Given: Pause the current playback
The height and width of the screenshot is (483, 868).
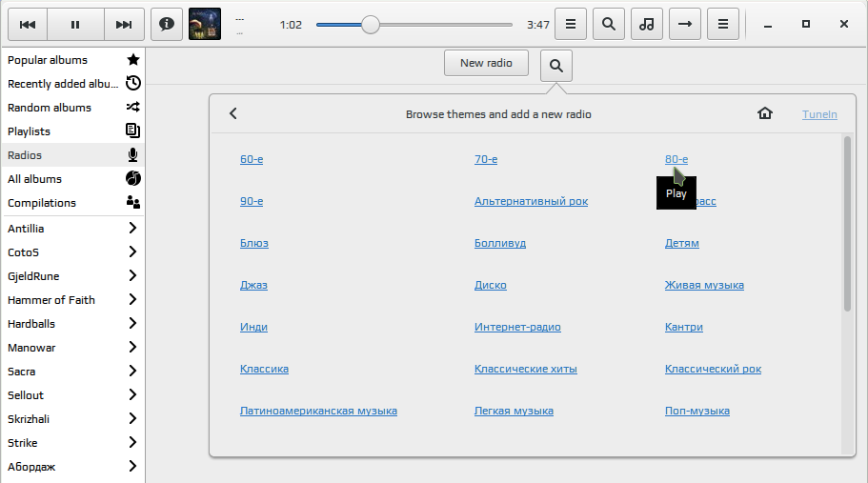Looking at the screenshot, I should 75,25.
